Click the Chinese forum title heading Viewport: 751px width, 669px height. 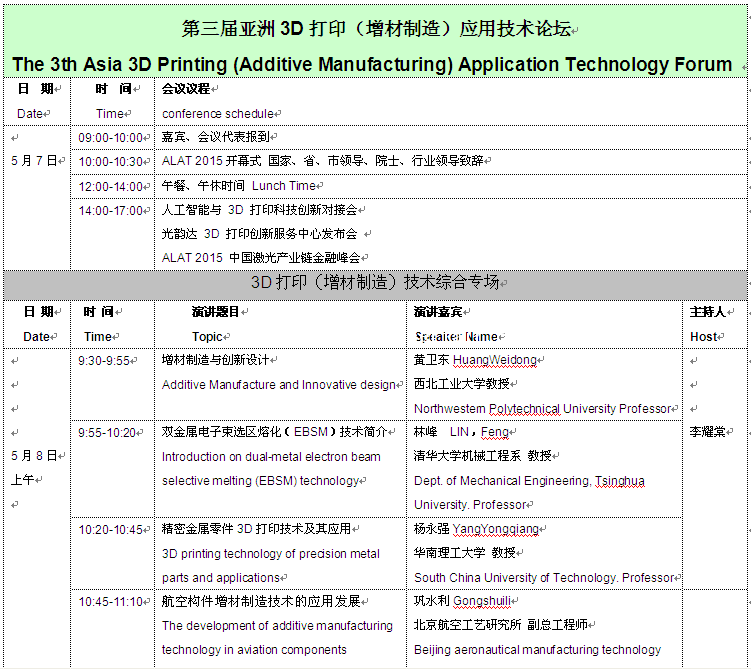376,29
